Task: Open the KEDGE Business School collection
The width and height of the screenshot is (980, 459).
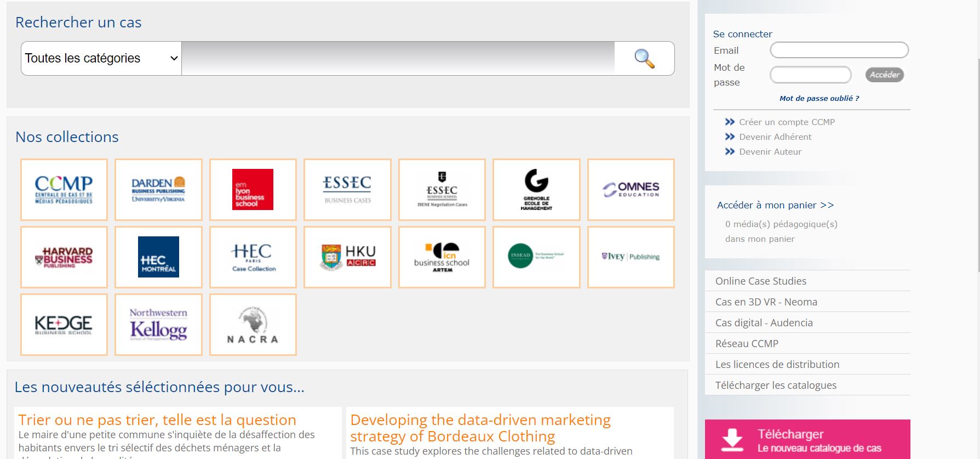Action: [x=64, y=325]
